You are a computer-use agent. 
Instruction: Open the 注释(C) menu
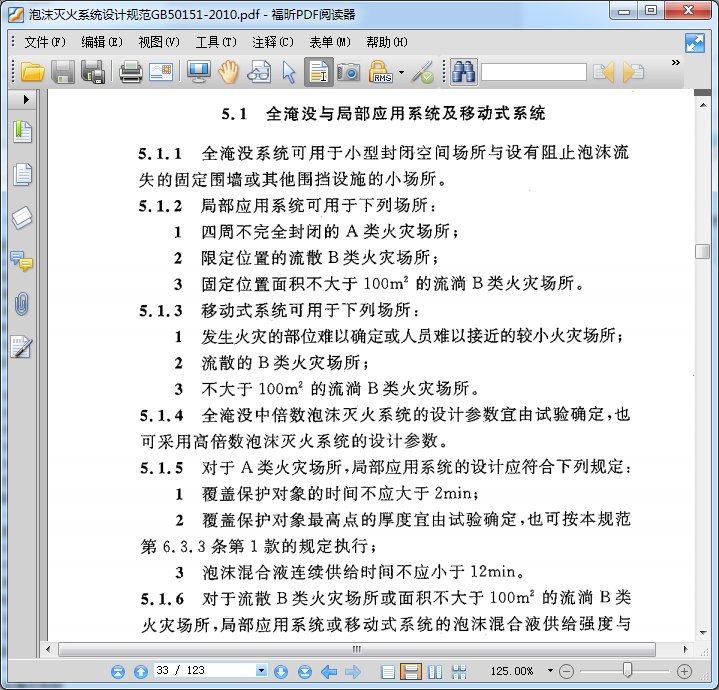click(x=273, y=42)
